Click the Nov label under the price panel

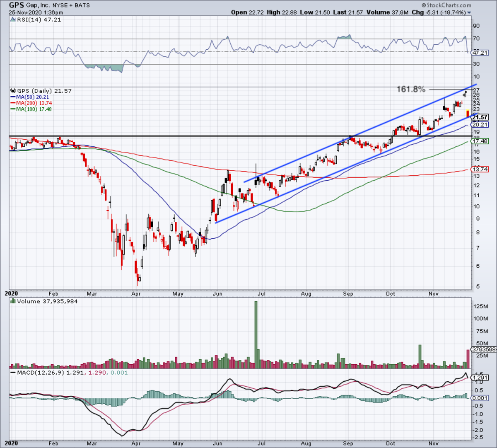point(434,293)
